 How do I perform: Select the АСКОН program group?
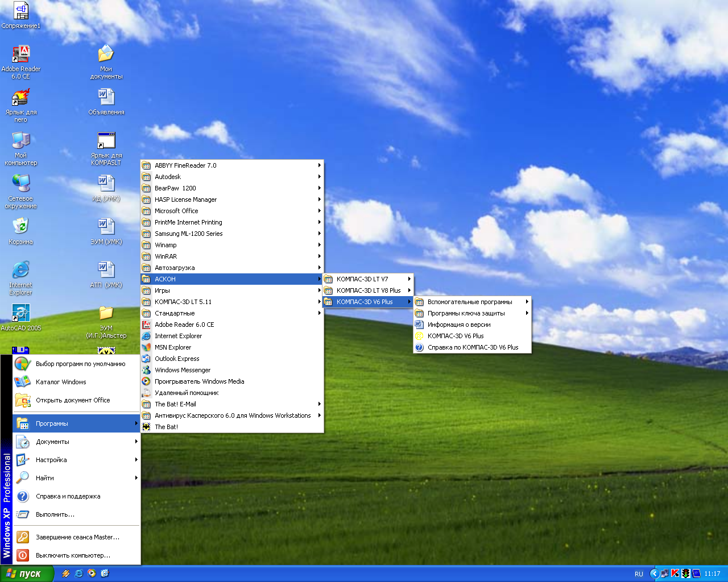232,279
